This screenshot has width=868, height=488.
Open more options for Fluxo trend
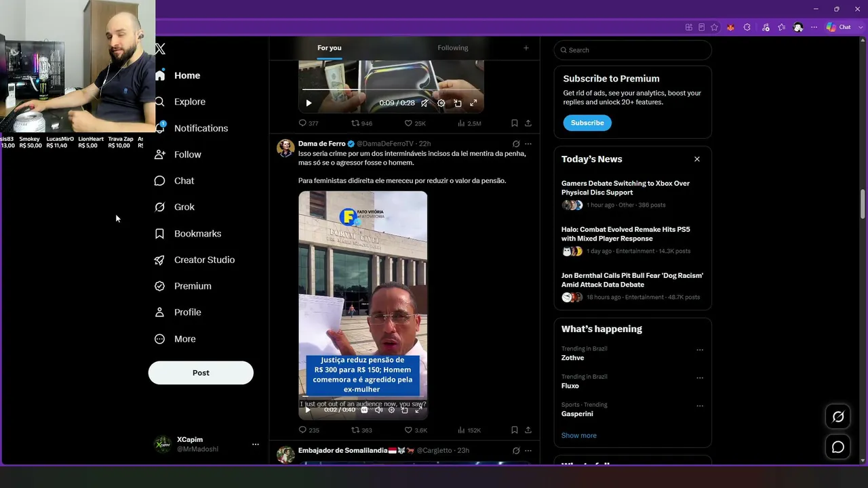700,378
